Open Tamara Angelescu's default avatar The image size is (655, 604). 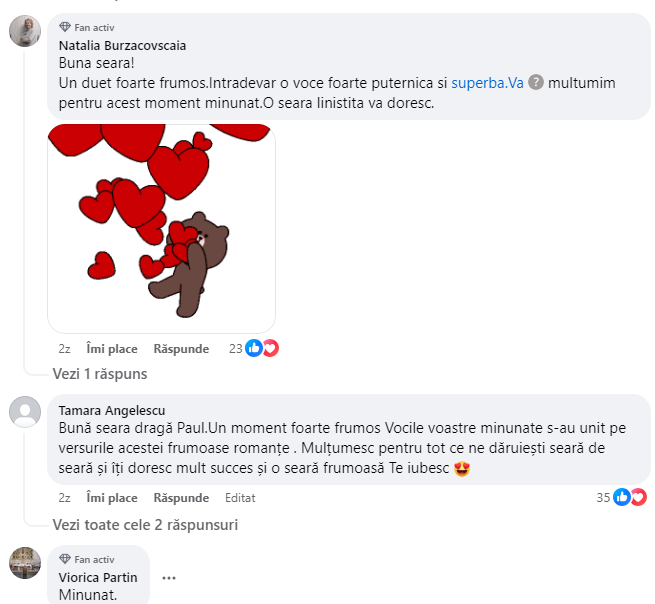coord(25,412)
